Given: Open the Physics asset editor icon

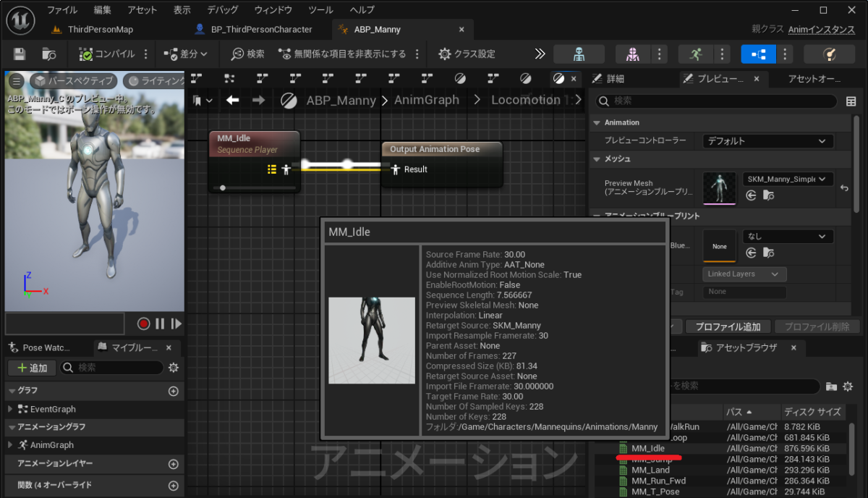Looking at the screenshot, I should [829, 54].
